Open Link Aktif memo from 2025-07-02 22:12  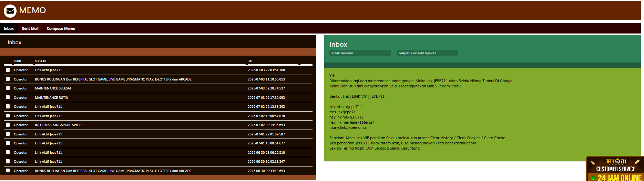coord(48,107)
